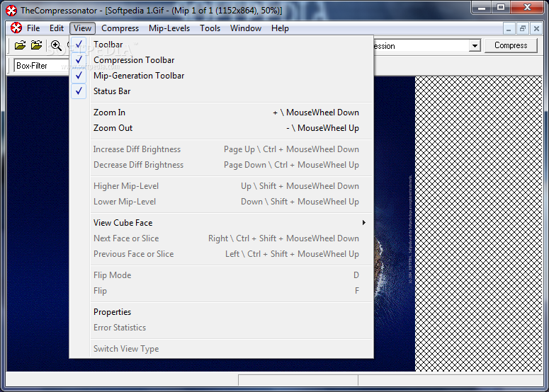Open the Help menu
The height and width of the screenshot is (392, 549).
[x=280, y=28]
